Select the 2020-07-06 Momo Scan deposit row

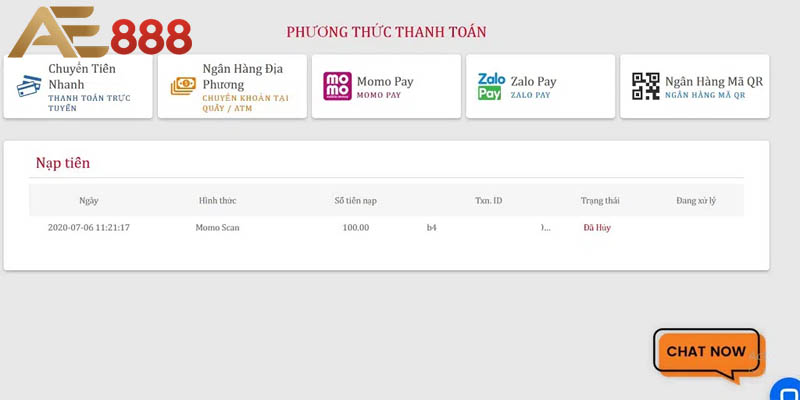tap(386, 228)
